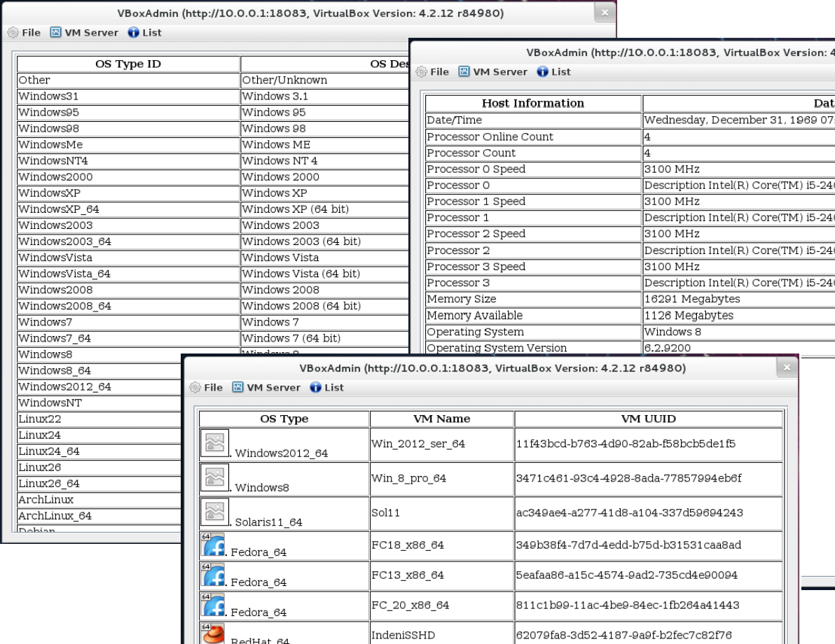
Task: Click the 6.2.9200 version value
Action: (668, 348)
